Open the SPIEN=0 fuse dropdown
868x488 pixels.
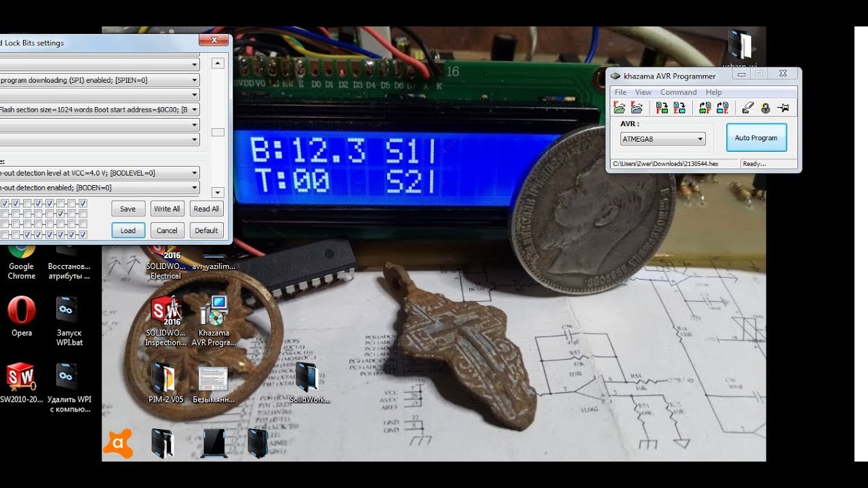pyautogui.click(x=100, y=80)
